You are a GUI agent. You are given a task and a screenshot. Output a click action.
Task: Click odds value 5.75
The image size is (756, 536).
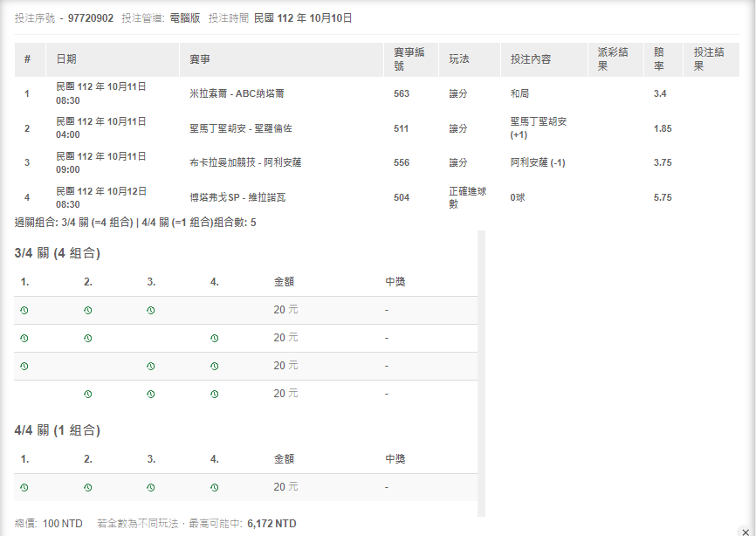click(x=663, y=197)
